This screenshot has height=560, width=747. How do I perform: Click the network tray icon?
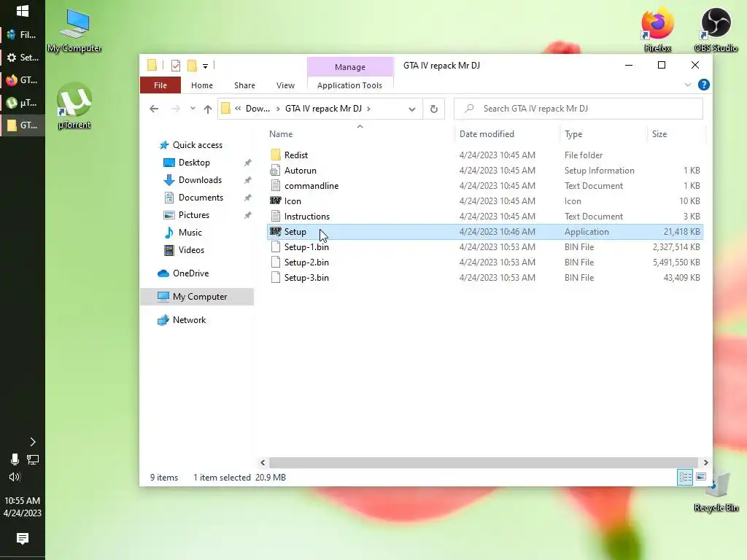coord(33,459)
